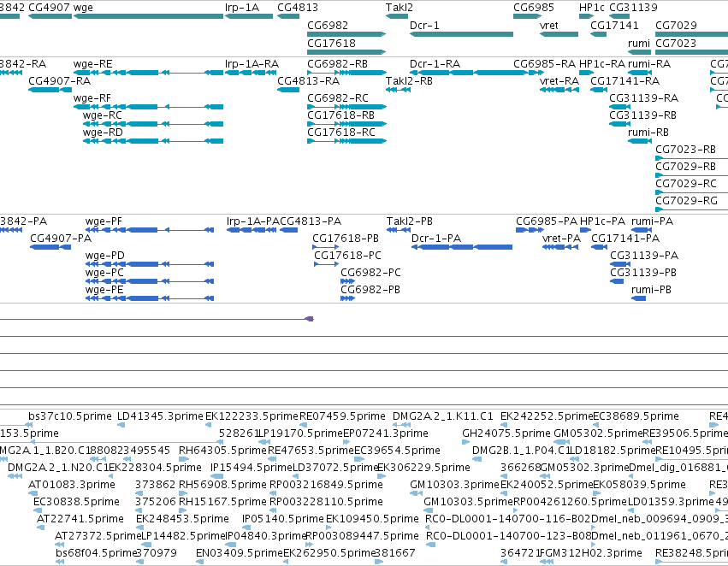The image size is (728, 566).
Task: Click transcript TakI2-RB
Action: [398, 90]
